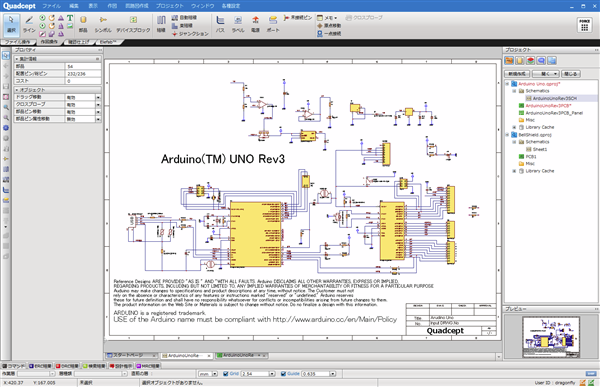Open the ドラッグ移動 property dropdown
The width and height of the screenshot is (600, 387).
pos(98,97)
